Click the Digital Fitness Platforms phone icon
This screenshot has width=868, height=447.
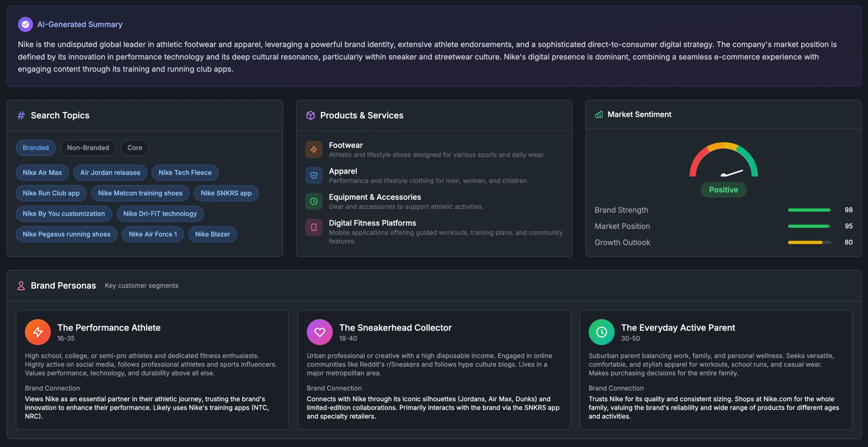[x=314, y=227]
